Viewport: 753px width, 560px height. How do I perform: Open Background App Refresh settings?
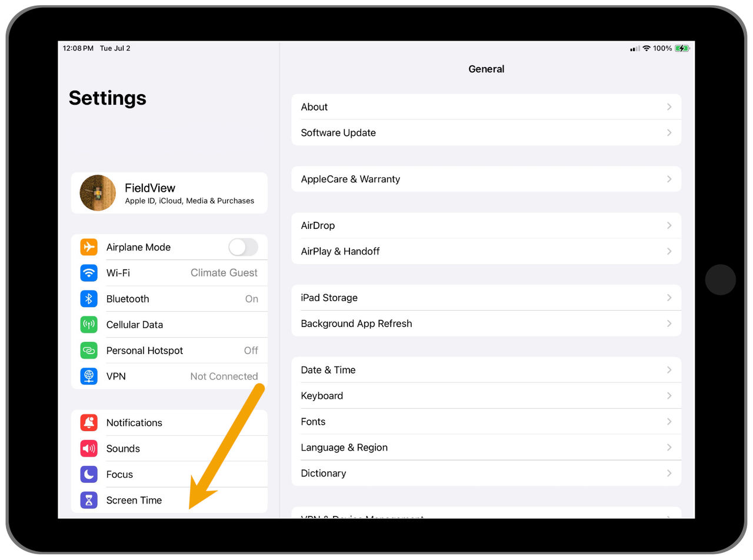point(487,324)
